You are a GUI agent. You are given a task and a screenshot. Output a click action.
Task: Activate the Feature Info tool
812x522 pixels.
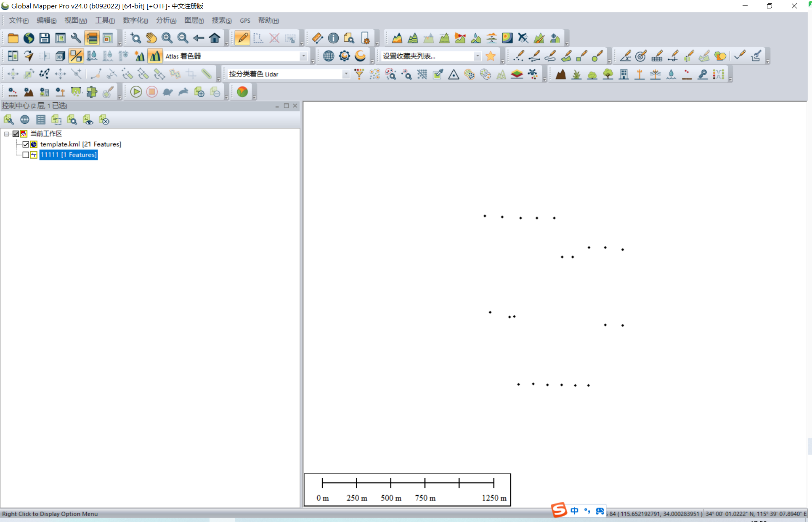point(333,38)
